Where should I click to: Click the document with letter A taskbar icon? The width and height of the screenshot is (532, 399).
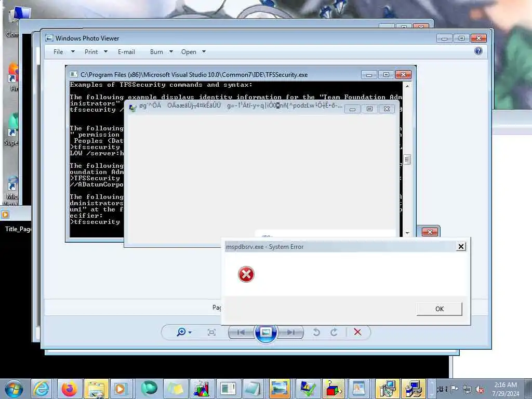360,389
